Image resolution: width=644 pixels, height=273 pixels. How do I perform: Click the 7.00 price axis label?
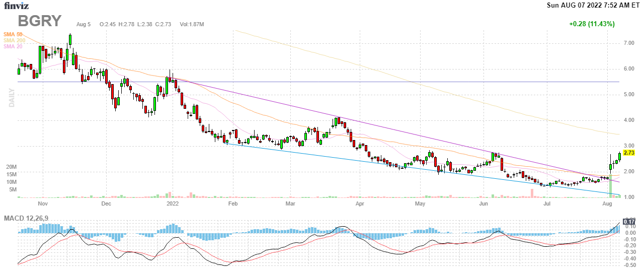628,43
